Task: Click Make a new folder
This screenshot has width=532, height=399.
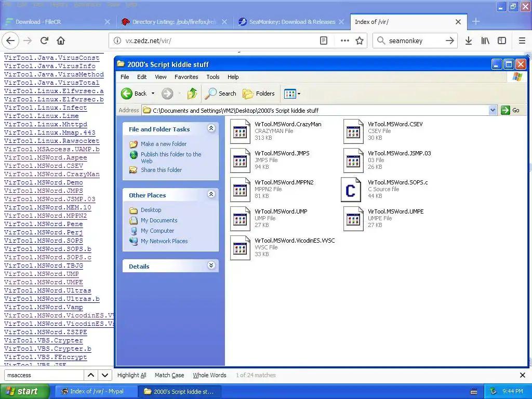Action: point(164,144)
